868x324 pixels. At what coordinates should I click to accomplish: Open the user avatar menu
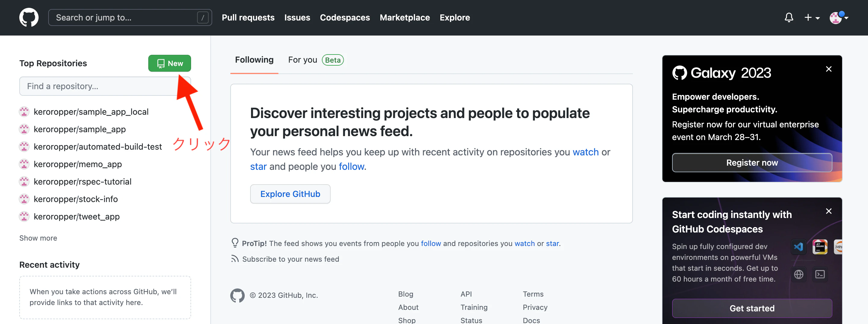pos(839,17)
